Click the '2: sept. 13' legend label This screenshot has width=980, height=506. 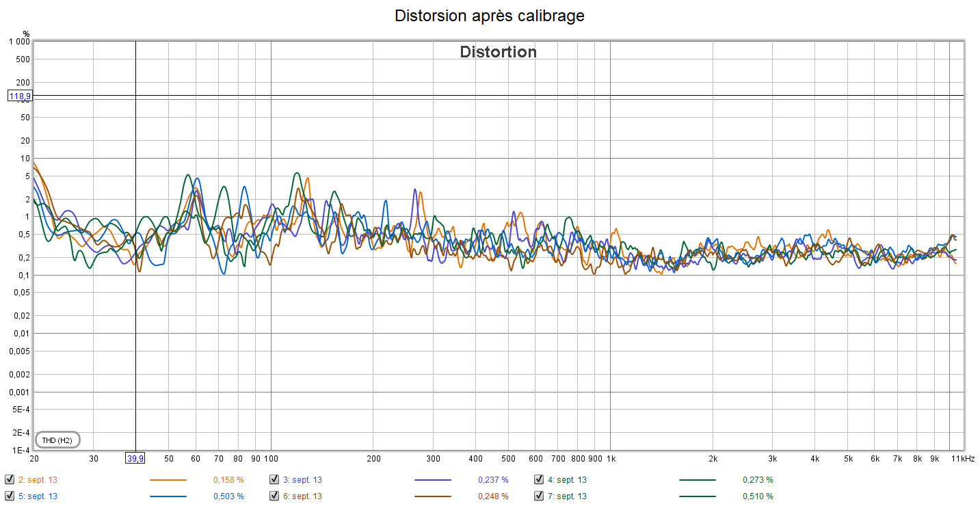(x=38, y=480)
